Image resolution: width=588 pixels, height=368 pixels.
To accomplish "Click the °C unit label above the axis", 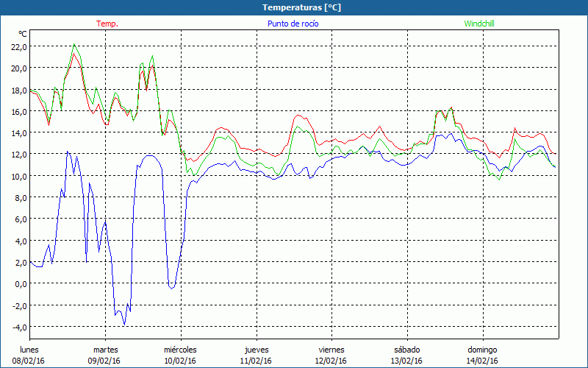I will (x=23, y=34).
